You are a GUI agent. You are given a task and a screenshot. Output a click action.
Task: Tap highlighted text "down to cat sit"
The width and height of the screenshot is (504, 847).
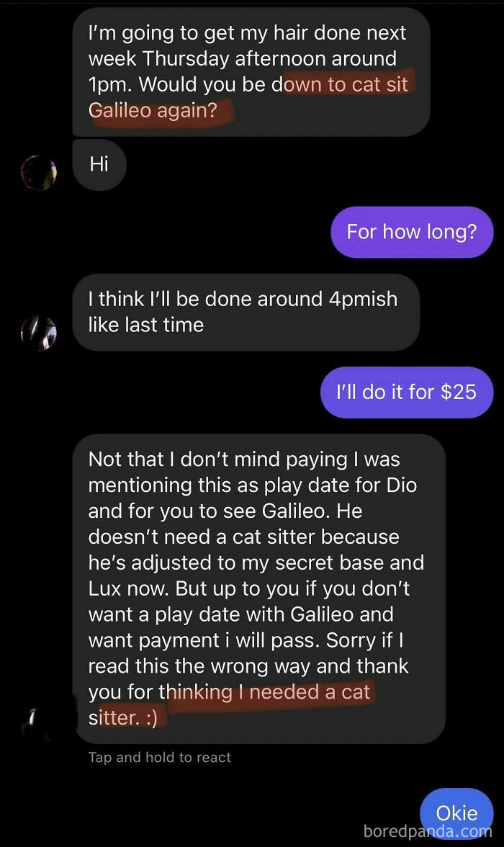[346, 84]
